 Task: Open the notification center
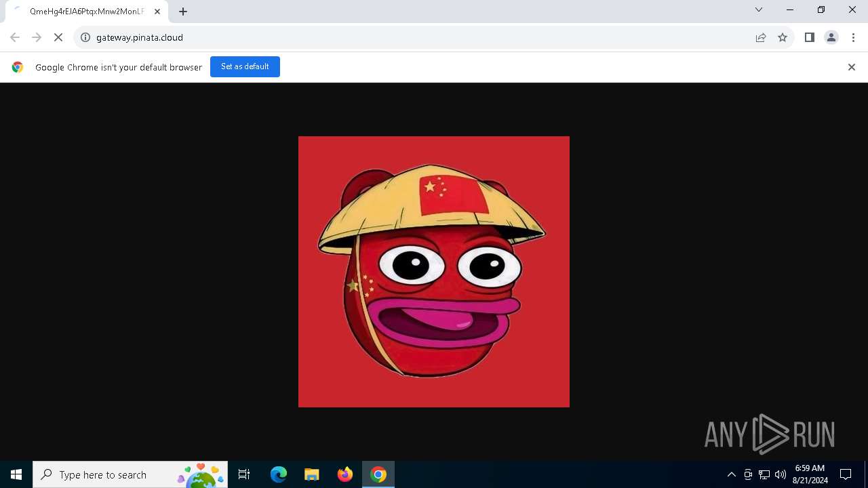pyautogui.click(x=846, y=474)
